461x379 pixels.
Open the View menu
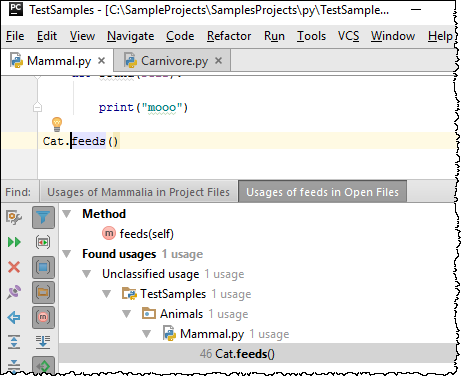pyautogui.click(x=82, y=36)
